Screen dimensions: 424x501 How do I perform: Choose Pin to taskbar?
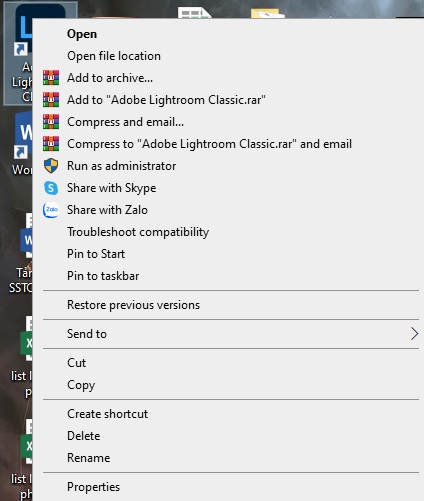(x=103, y=276)
